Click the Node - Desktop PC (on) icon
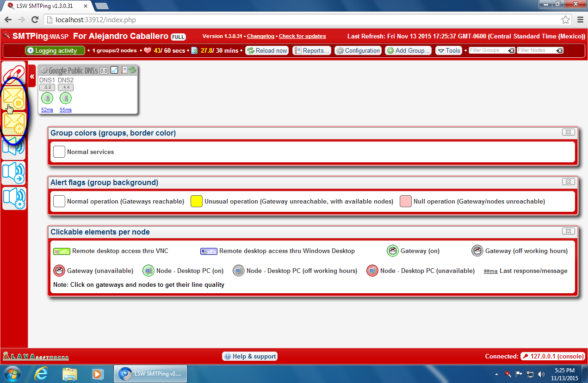 (148, 271)
